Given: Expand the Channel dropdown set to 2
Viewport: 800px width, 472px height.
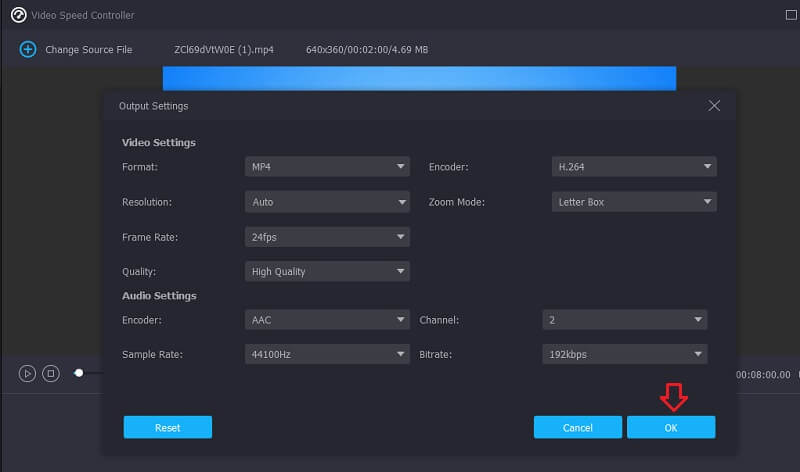Looking at the screenshot, I should click(625, 320).
